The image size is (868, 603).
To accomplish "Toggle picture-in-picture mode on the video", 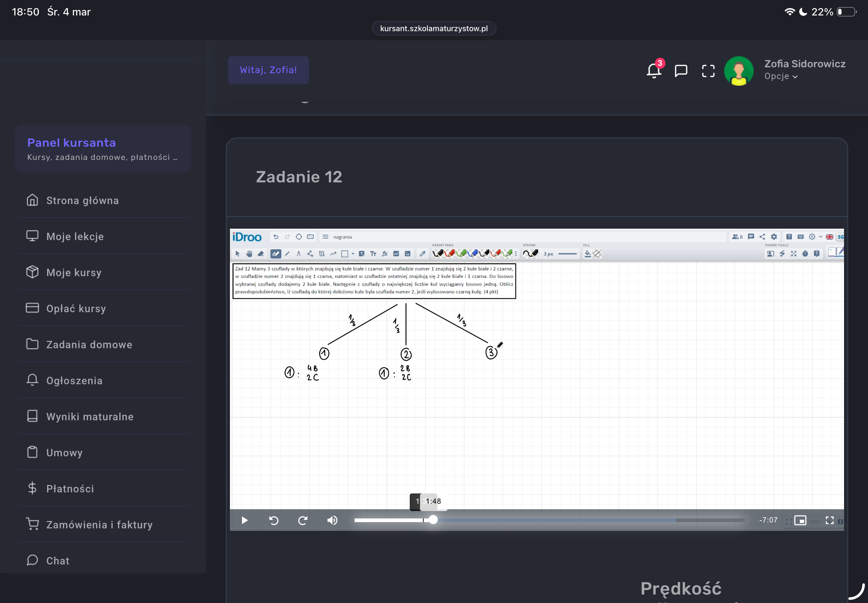I will 800,520.
